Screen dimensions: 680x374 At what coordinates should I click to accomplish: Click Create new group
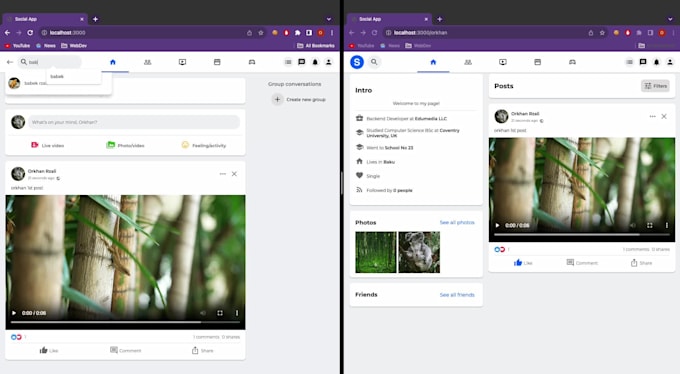coord(299,99)
